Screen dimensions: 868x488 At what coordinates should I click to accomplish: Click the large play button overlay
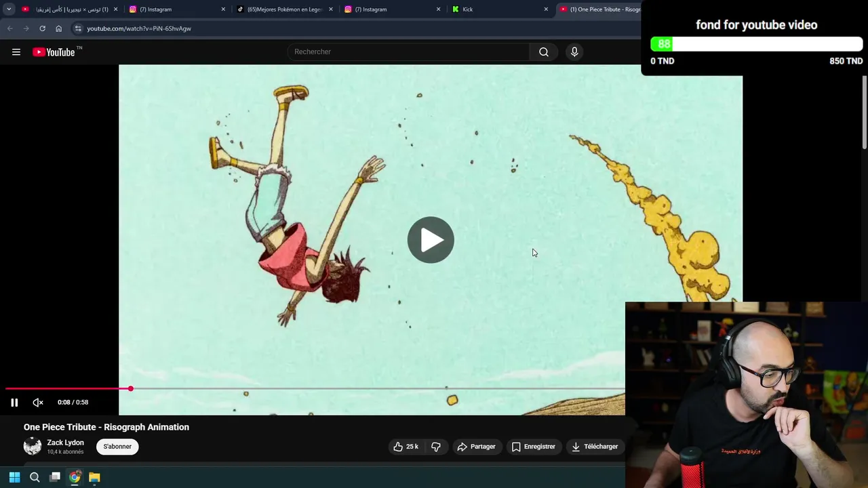[431, 240]
